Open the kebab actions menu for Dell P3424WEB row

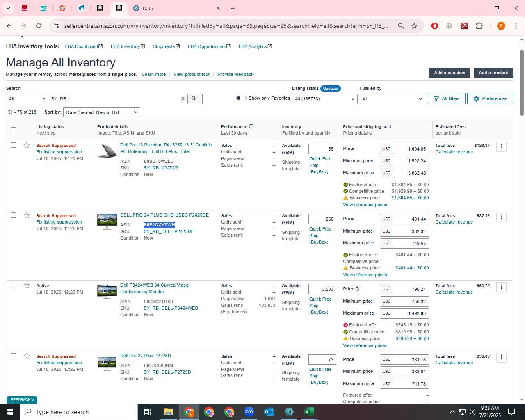coord(501,287)
